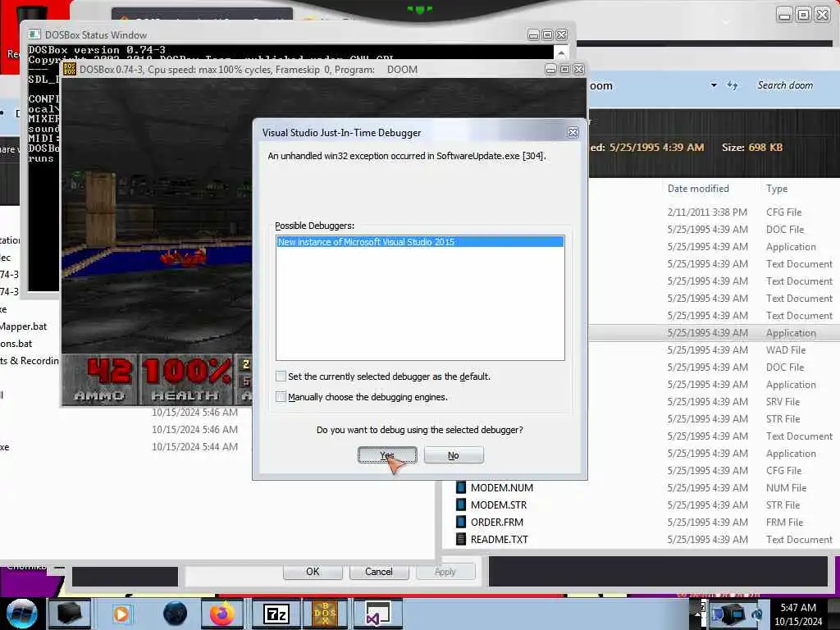Click the MODEM.NUM file icon
Screen dimensions: 840x630
[x=461, y=487]
